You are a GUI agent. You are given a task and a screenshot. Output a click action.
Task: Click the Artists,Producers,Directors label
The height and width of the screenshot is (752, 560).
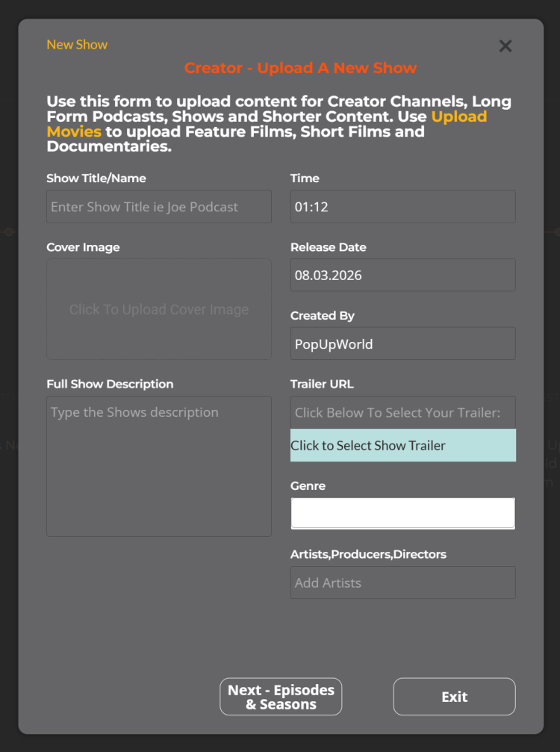pyautogui.click(x=368, y=554)
